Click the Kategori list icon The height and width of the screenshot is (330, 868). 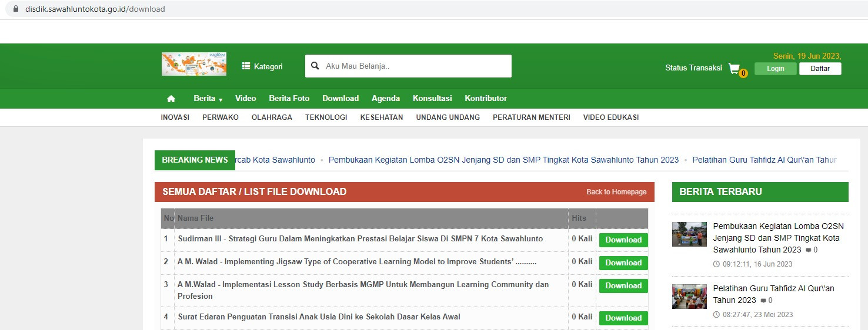[x=246, y=66]
